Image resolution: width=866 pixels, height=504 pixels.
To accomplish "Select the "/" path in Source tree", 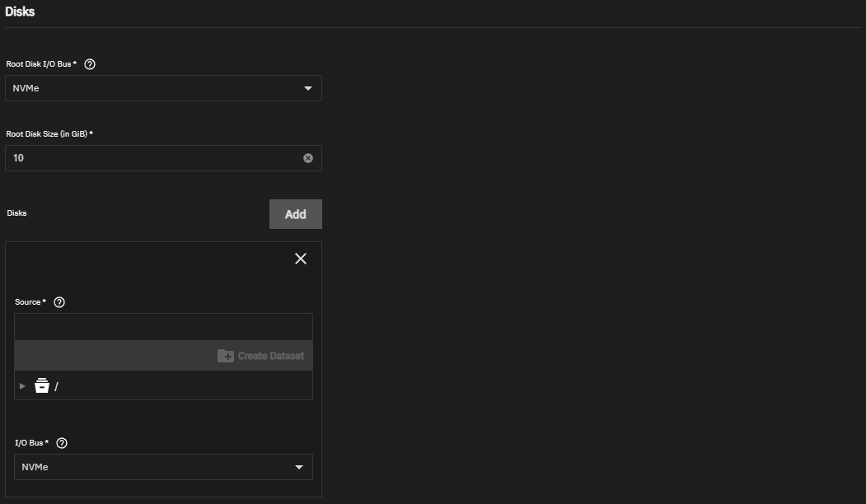I will pos(56,386).
